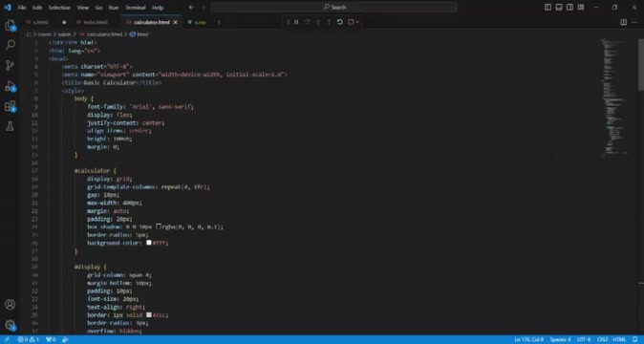Open the Source Control view
644x344 pixels.
(10, 65)
